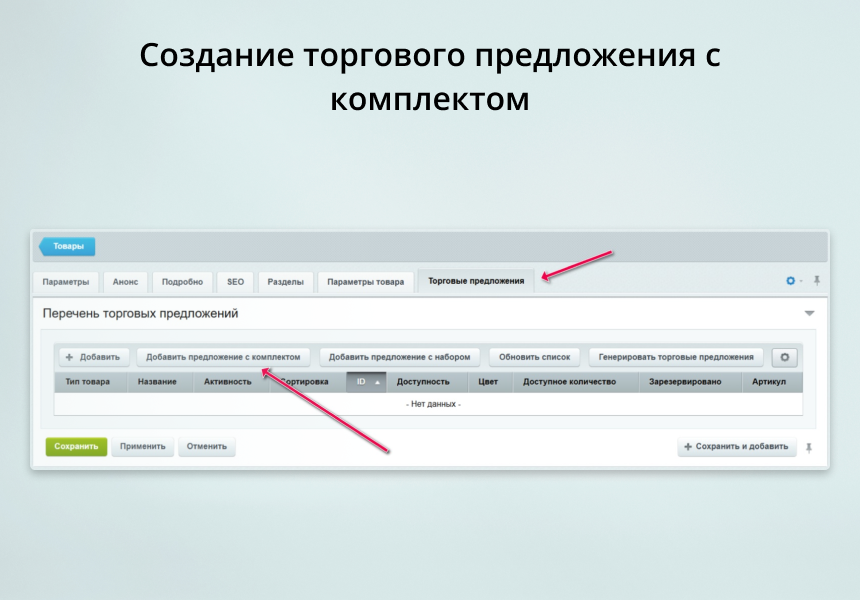Open the Параметры товара tab

click(x=365, y=282)
